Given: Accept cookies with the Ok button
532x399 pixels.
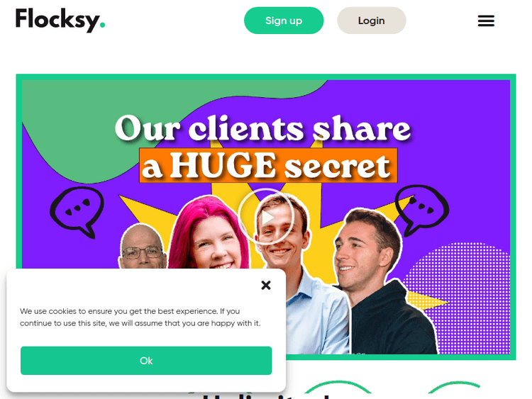Looking at the screenshot, I should click(146, 361).
